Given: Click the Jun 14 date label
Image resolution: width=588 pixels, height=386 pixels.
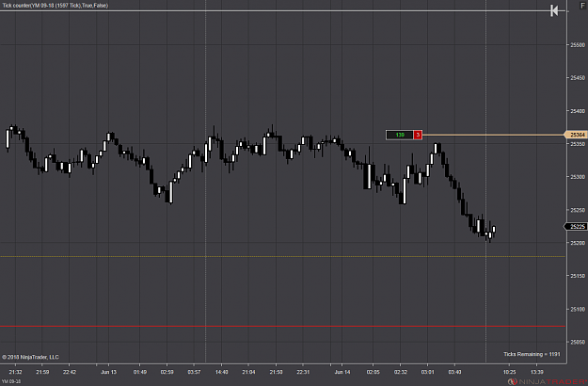Looking at the screenshot, I should tap(342, 372).
